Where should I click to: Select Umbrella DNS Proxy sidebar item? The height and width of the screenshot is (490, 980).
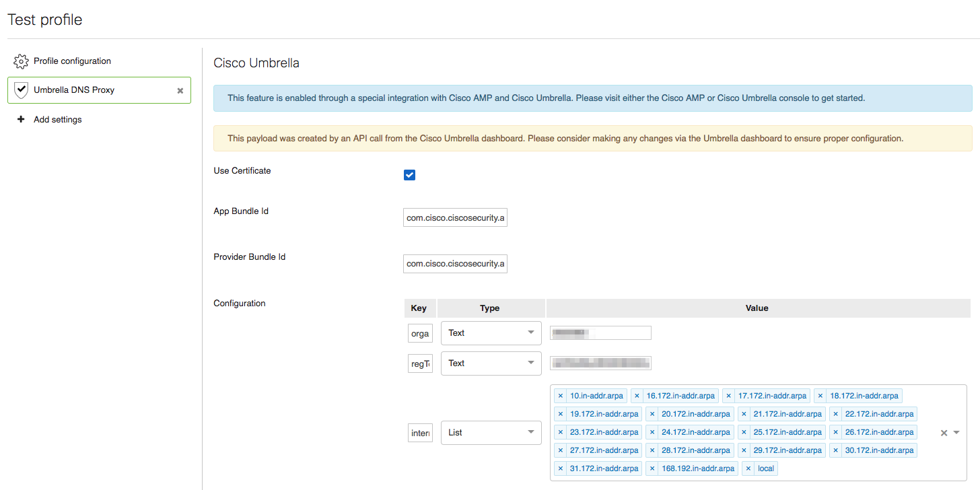click(99, 90)
